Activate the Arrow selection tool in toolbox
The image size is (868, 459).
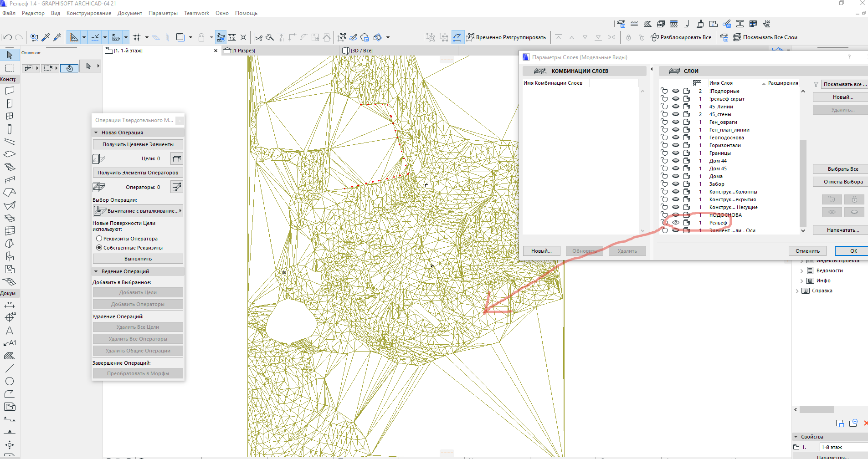pyautogui.click(x=10, y=55)
